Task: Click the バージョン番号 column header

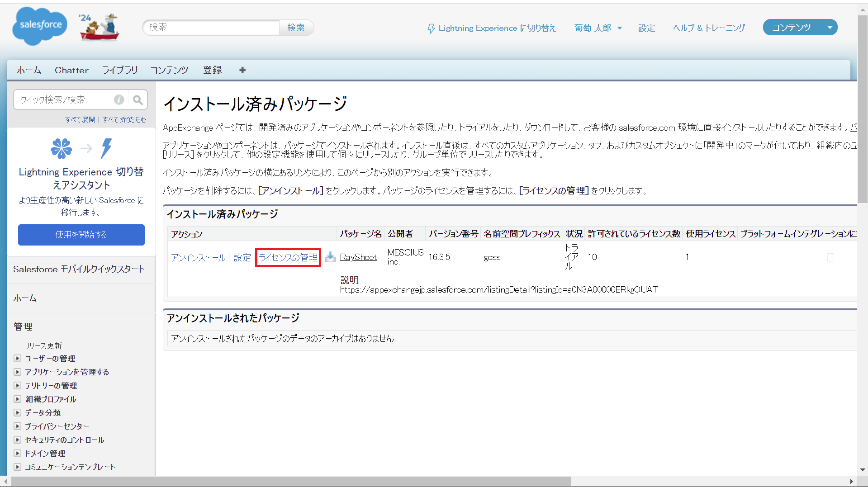Action: click(453, 234)
